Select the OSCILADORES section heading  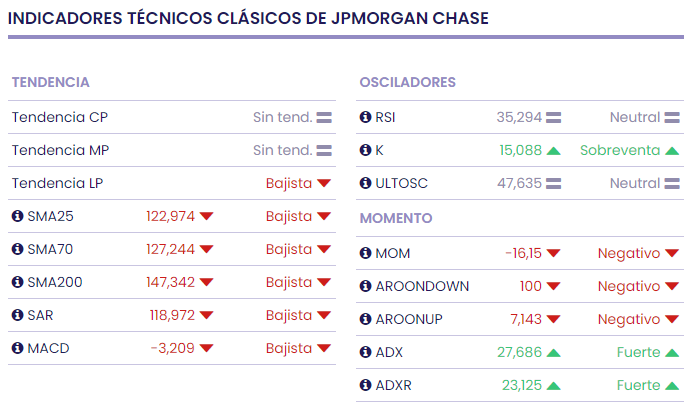(x=407, y=82)
